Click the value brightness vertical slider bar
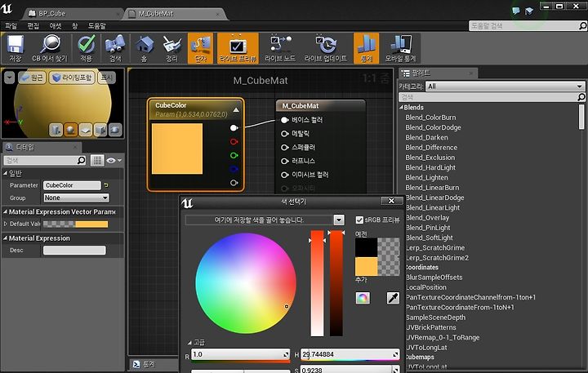 click(x=336, y=283)
